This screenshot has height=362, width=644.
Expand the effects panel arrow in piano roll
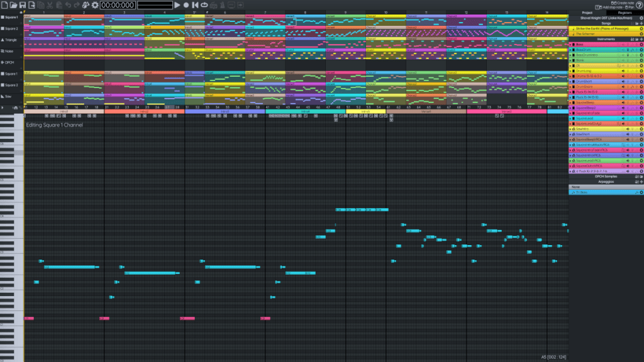(x=3, y=107)
